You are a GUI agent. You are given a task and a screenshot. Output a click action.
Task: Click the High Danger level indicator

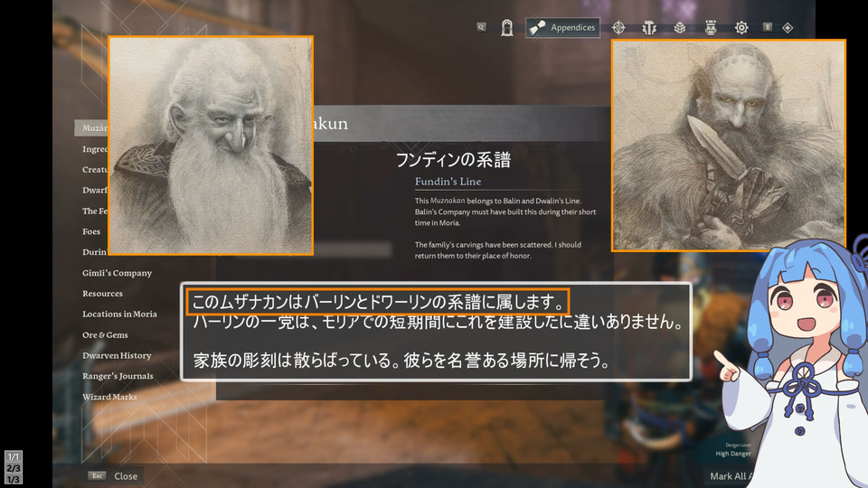733,453
